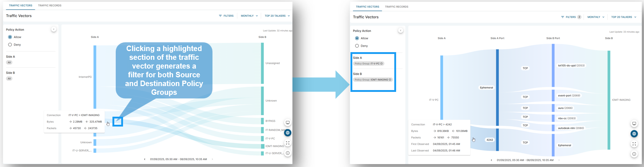Click the teal Unassigned Side B bar
Image resolution: width=644 pixels, height=167 pixels.
click(x=262, y=63)
